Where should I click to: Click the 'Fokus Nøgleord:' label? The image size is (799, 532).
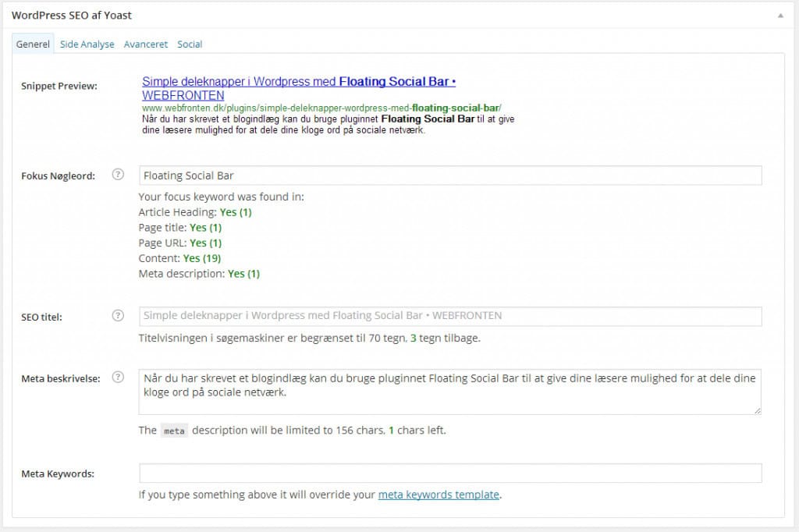click(58, 176)
